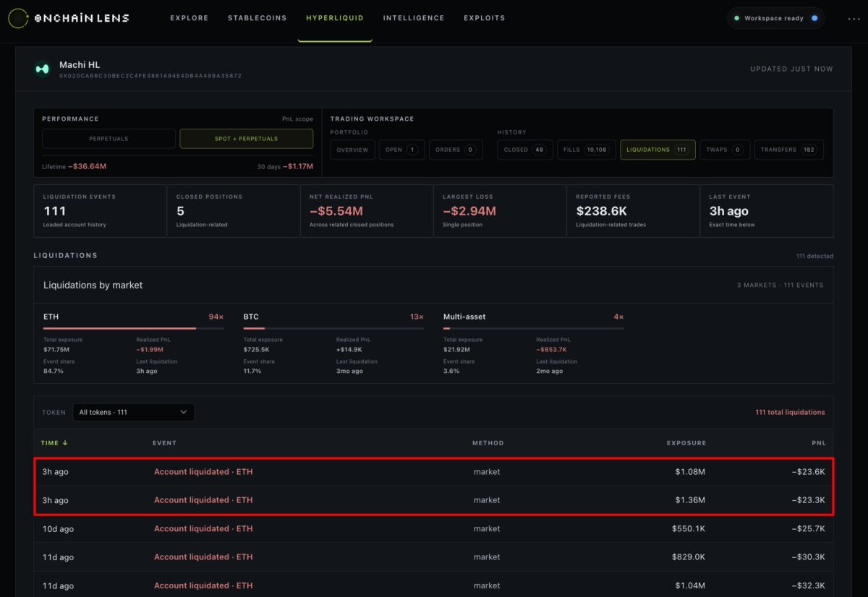Image resolution: width=868 pixels, height=597 pixels.
Task: Open liquidation event with $1.36M exposure
Action: [434, 500]
